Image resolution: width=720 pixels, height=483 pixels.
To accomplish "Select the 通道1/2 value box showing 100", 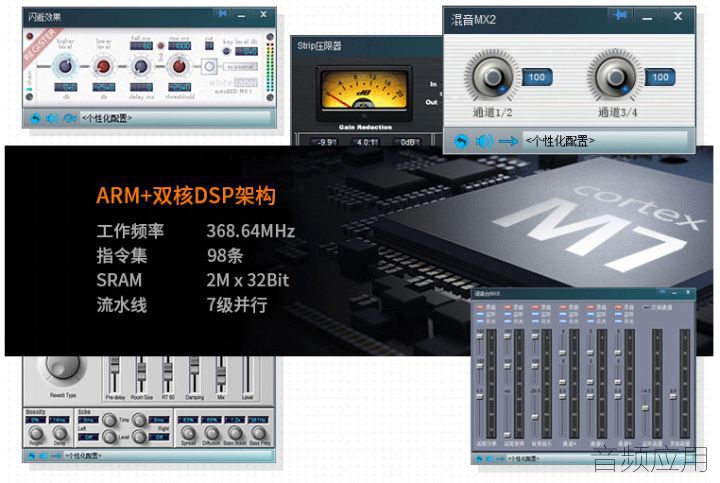I will 537,77.
